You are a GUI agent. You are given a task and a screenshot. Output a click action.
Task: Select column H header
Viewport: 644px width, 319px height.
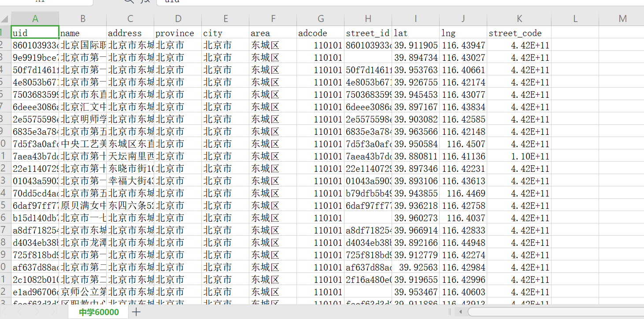(x=368, y=19)
